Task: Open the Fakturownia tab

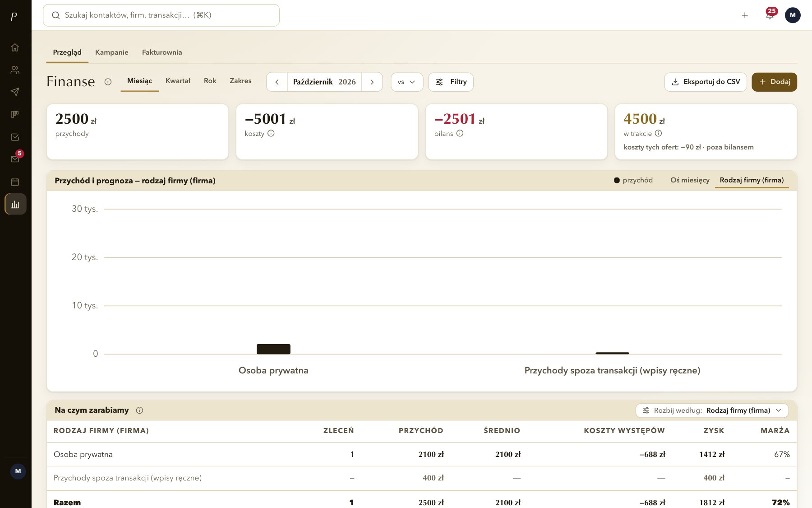Action: click(162, 52)
